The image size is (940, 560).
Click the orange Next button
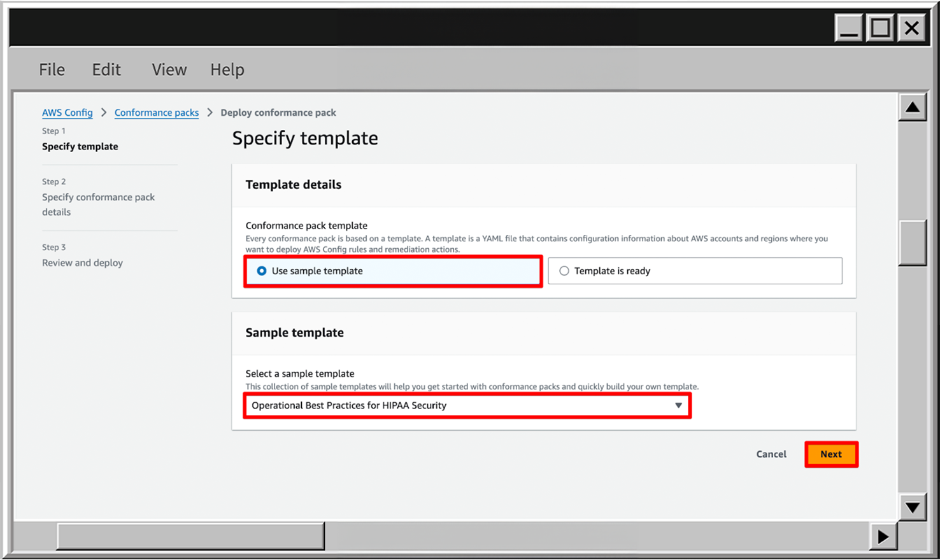[x=831, y=454]
